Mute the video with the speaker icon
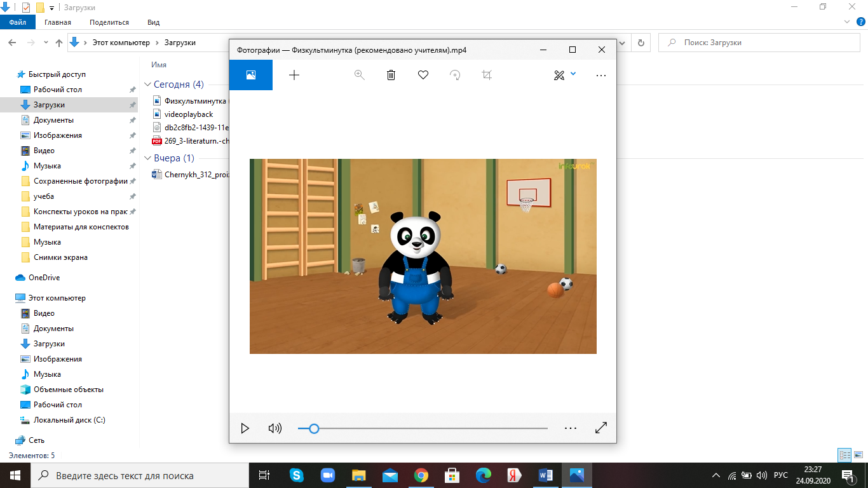 coord(275,428)
